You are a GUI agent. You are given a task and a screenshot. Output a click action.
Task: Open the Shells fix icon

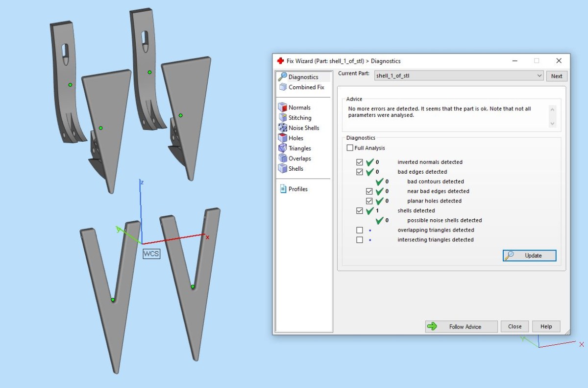(282, 169)
